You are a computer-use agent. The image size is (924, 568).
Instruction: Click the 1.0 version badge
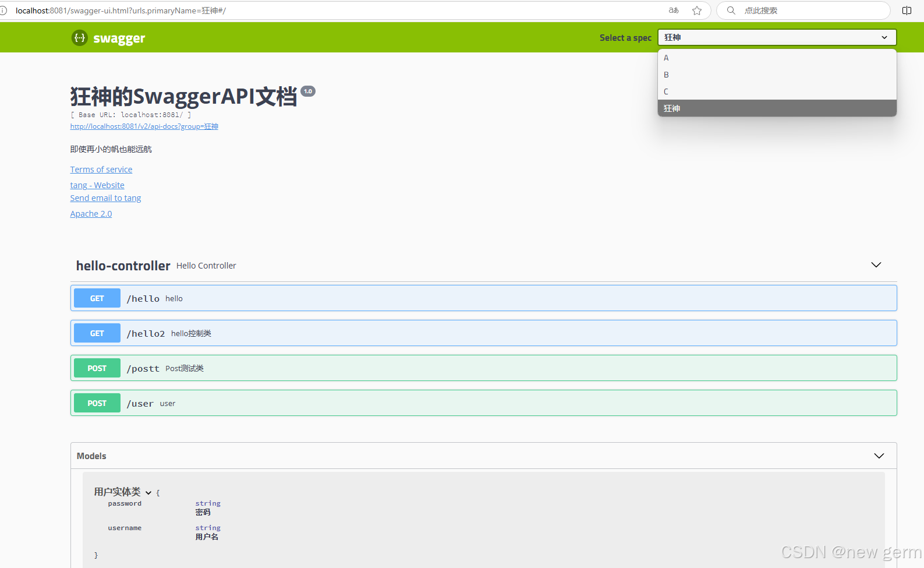click(308, 91)
